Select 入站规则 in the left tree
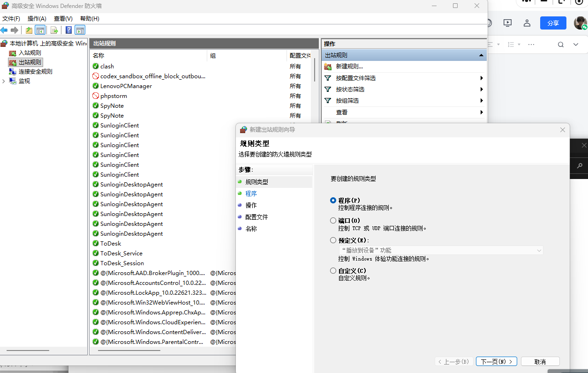 (30, 53)
